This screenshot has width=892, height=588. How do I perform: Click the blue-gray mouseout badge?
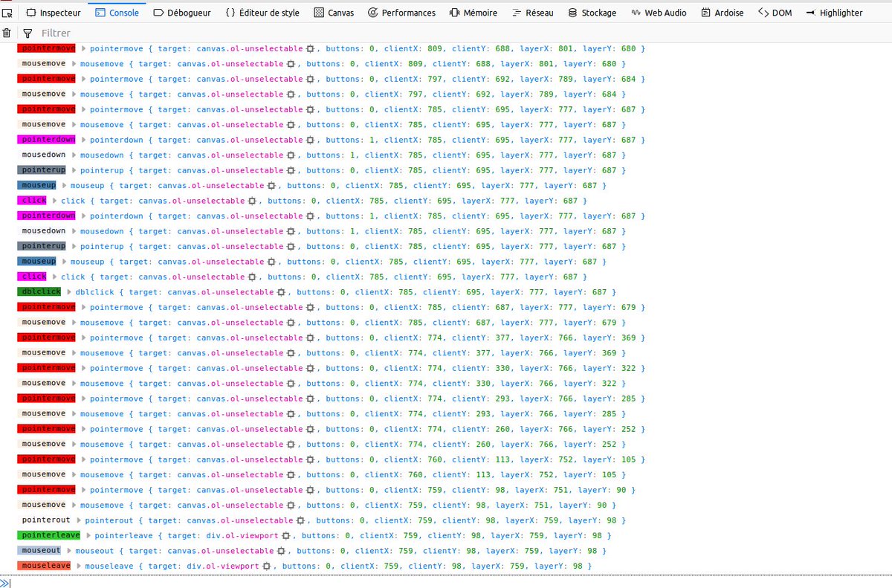click(39, 551)
